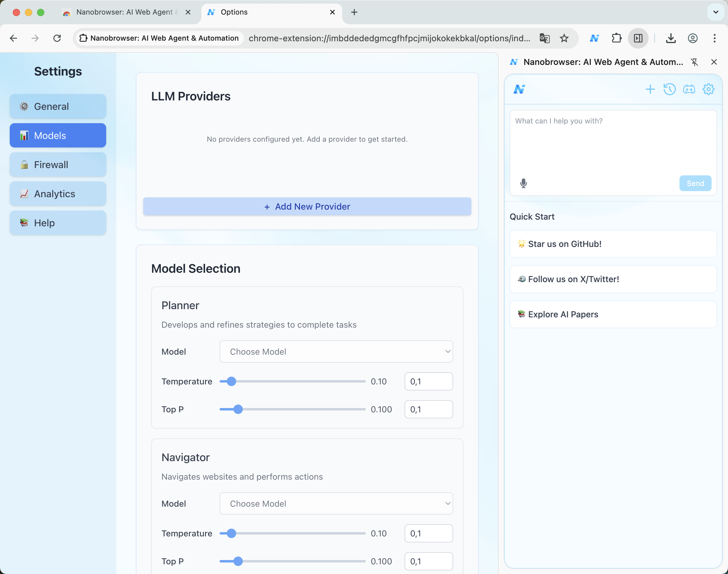The height and width of the screenshot is (574, 728).
Task: Click the 'Quick Start' heading
Action: [532, 217]
